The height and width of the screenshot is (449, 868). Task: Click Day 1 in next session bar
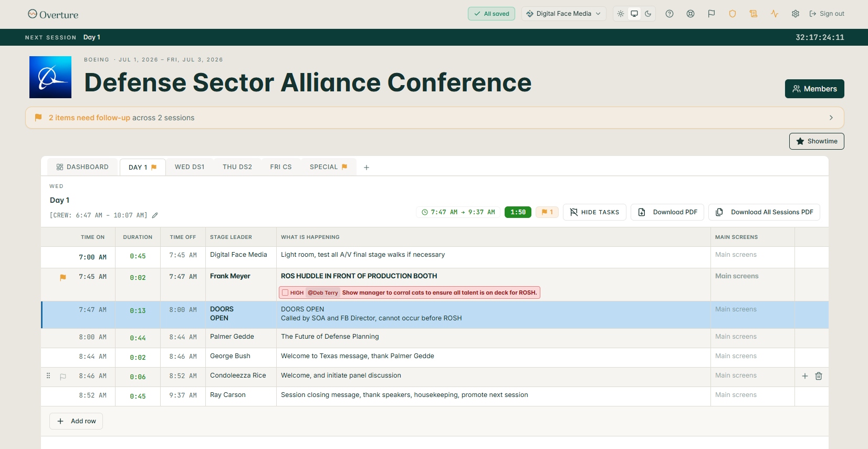pos(92,37)
